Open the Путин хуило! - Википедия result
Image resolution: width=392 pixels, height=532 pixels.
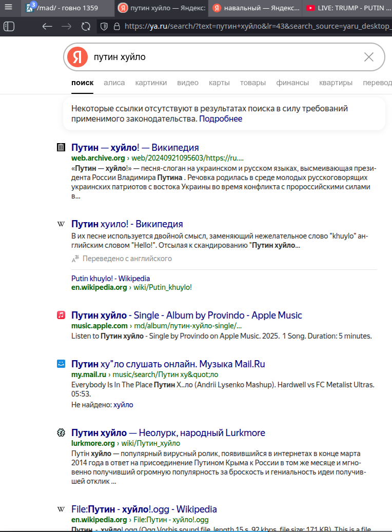(127, 224)
